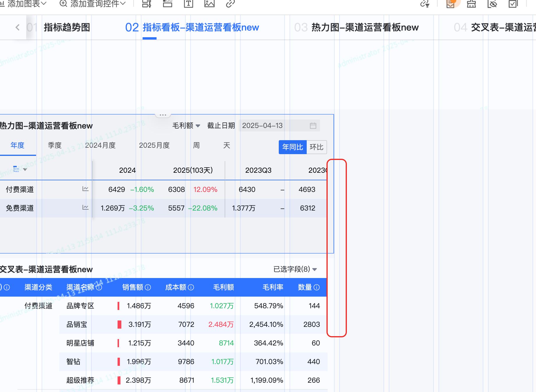Select the 年同比 comparison toggle
Image resolution: width=536 pixels, height=392 pixels.
[x=292, y=147]
